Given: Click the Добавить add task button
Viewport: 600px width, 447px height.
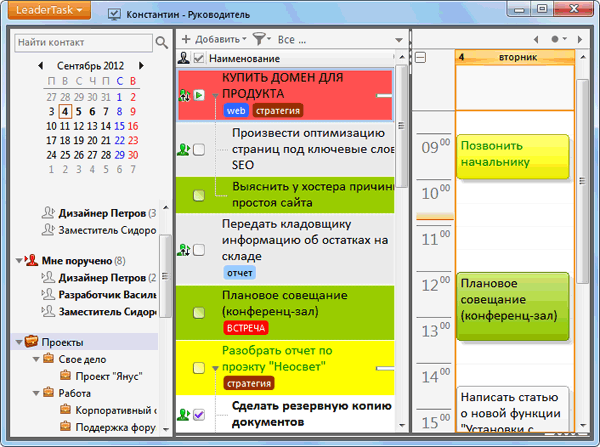Looking at the screenshot, I should tap(210, 39).
